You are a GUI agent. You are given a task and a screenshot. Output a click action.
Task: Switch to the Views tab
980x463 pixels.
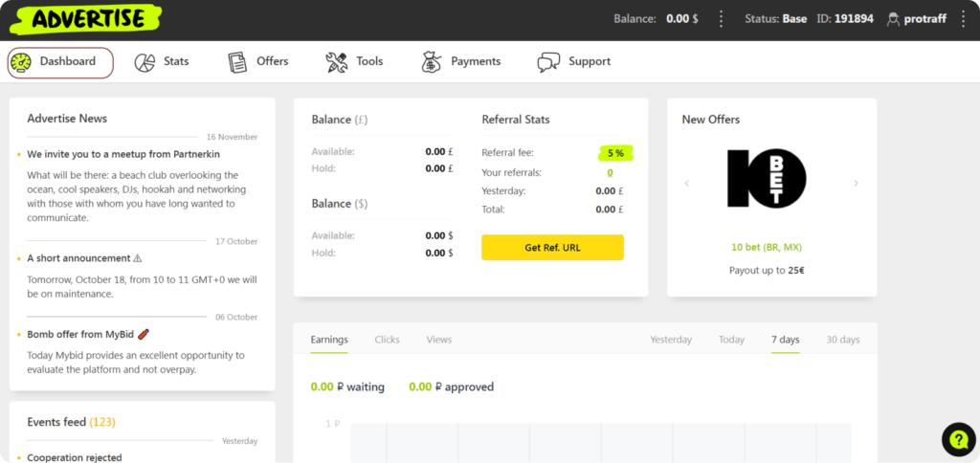tap(438, 340)
